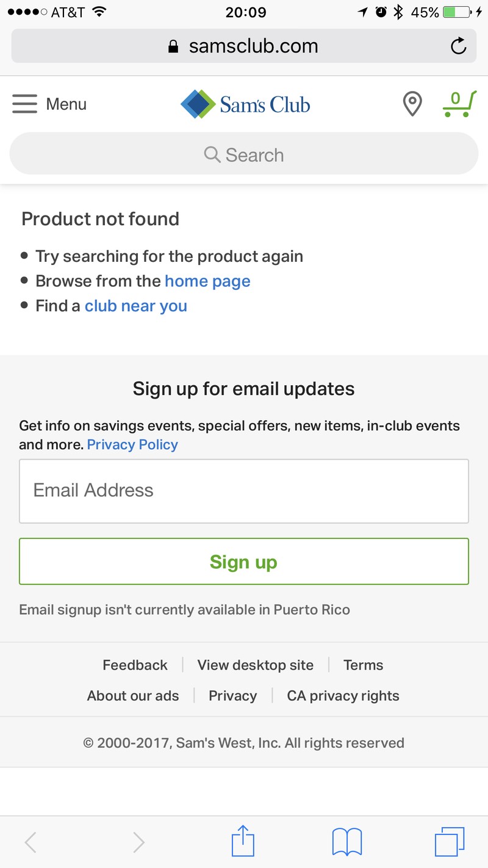
Task: View the shopping cart icon
Action: coord(459,104)
